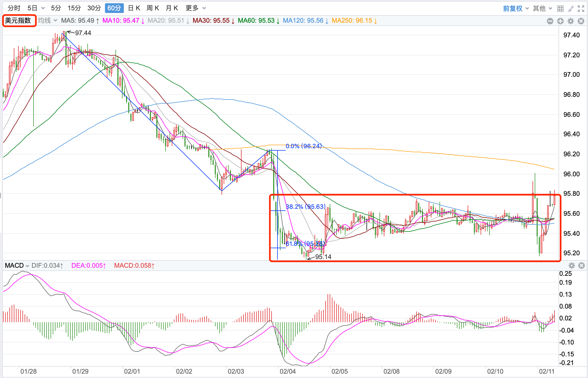Click the 02/04 date axis label
Viewport: 588px width, 378px height.
point(288,372)
